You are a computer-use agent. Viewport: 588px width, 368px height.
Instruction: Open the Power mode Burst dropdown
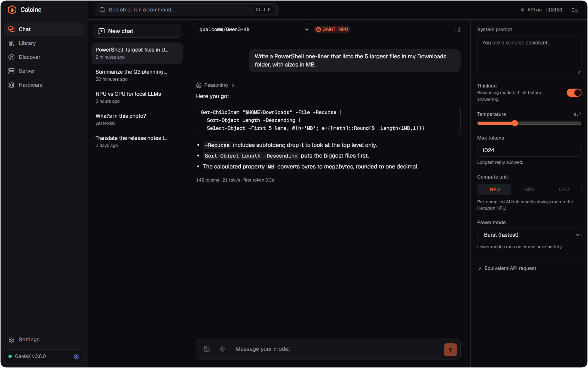[529, 235]
